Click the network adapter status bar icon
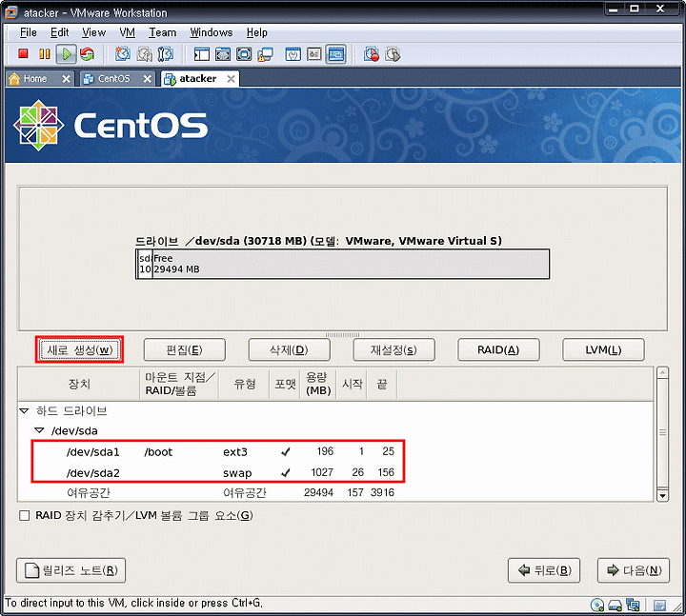The width and height of the screenshot is (686, 616). [x=633, y=606]
